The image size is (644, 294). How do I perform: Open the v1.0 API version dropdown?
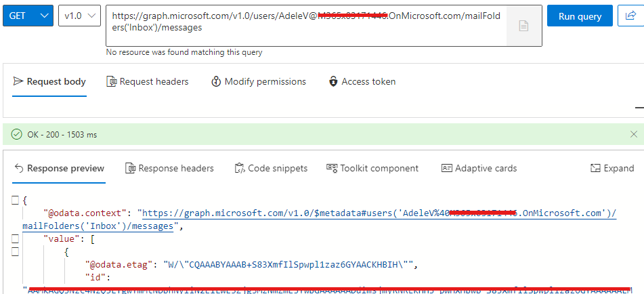point(80,16)
